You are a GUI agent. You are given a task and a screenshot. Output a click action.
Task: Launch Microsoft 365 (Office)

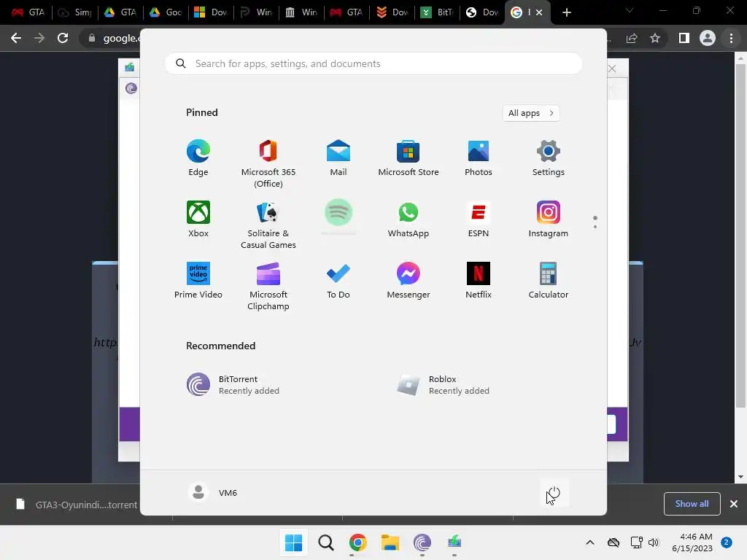(268, 164)
